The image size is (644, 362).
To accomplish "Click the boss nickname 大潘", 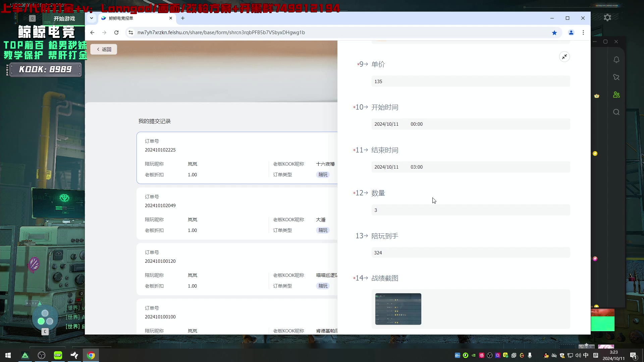I will point(321,220).
